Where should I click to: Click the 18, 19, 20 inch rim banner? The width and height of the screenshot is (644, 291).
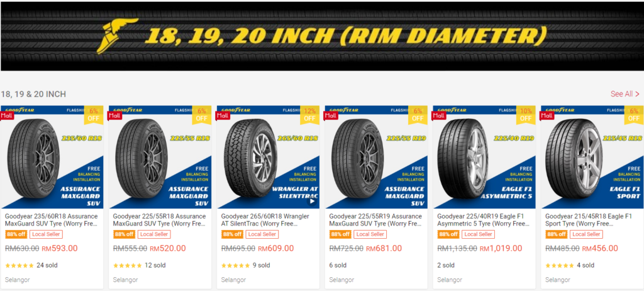point(322,37)
